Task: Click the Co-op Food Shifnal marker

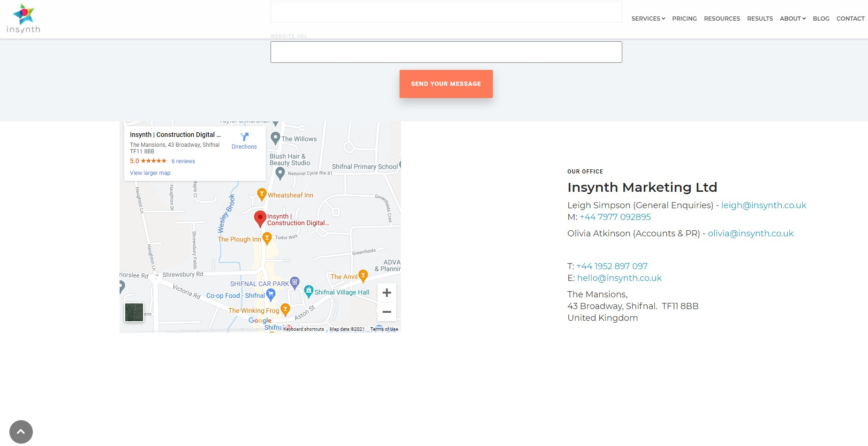Action: coord(271,295)
